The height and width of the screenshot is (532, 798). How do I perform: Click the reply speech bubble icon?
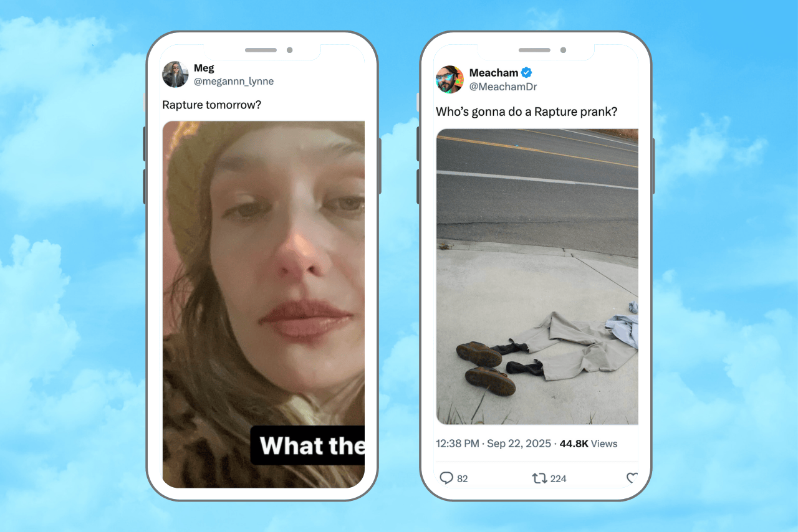446,478
